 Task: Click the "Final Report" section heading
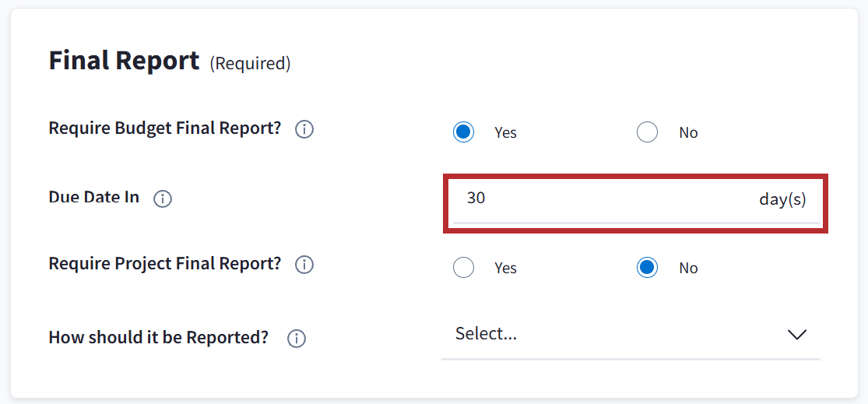pos(125,61)
